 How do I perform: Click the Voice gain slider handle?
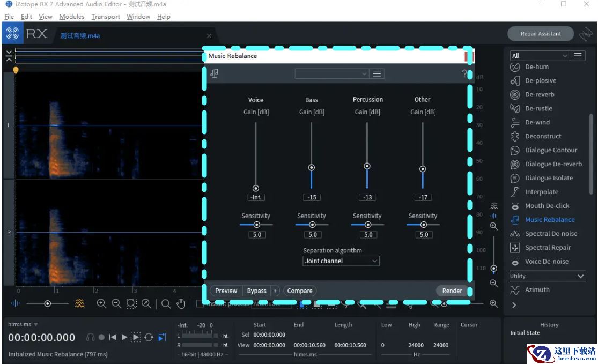256,188
